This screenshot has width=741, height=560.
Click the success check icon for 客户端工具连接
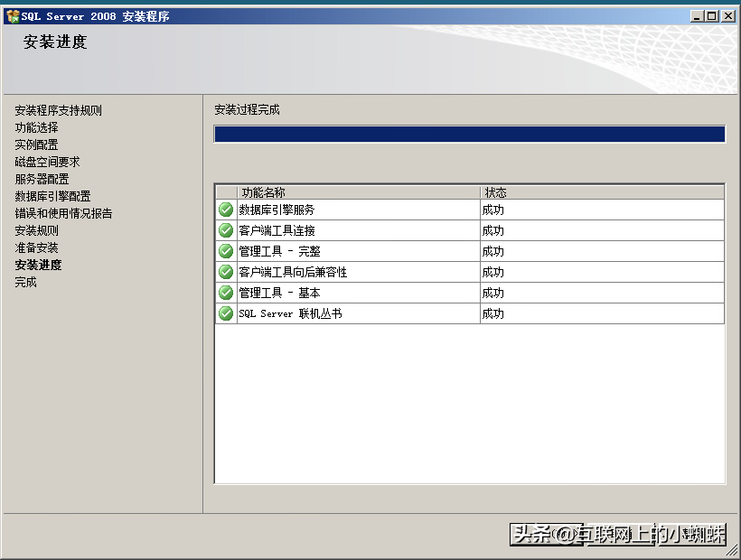pos(225,230)
